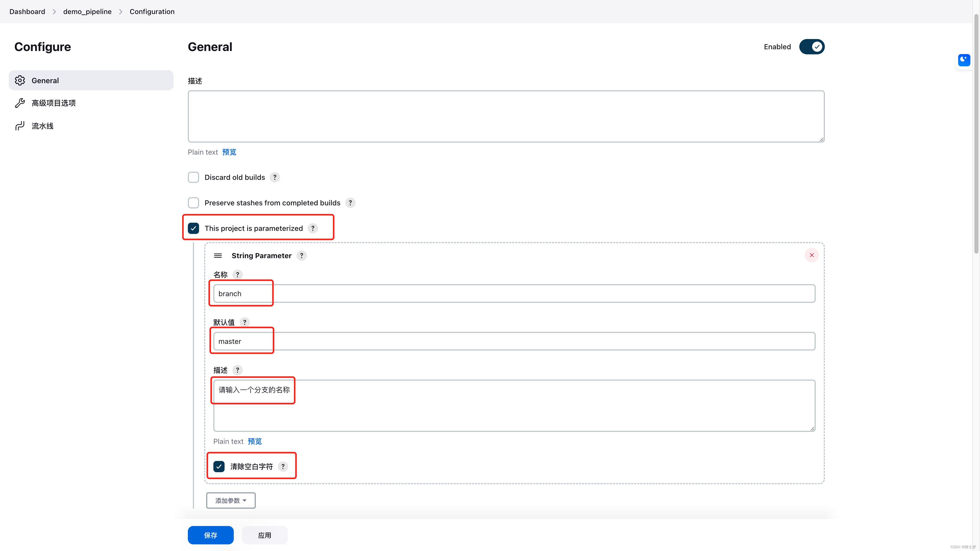This screenshot has width=980, height=551.
Task: Click the wrench icon for 高级项目选项
Action: coord(20,103)
